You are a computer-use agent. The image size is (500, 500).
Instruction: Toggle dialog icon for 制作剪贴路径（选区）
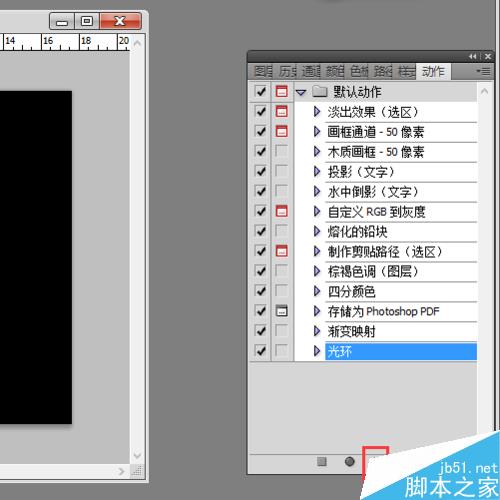[x=282, y=251]
